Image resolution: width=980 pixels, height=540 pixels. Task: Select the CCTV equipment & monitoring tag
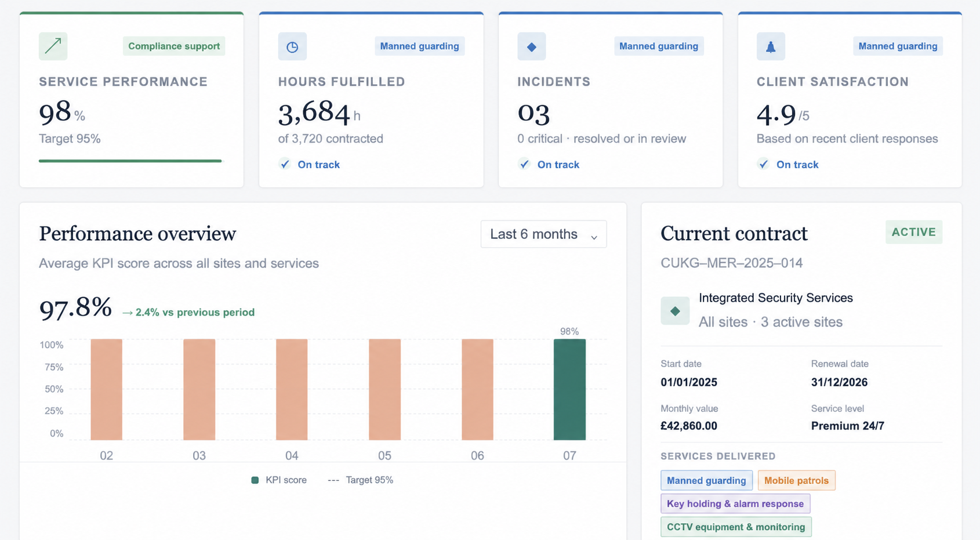[736, 527]
